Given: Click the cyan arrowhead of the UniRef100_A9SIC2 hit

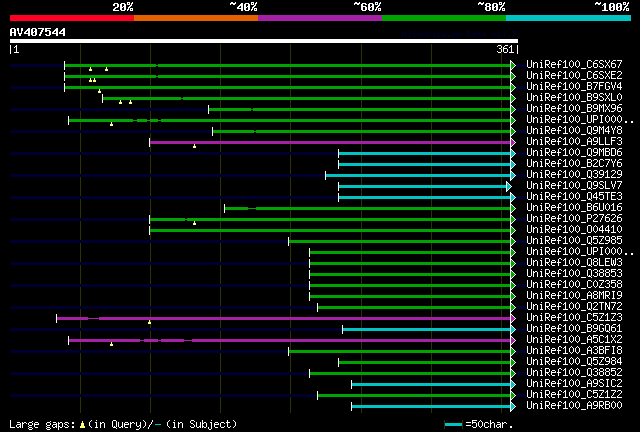Looking at the screenshot, I should pyautogui.click(x=513, y=385).
